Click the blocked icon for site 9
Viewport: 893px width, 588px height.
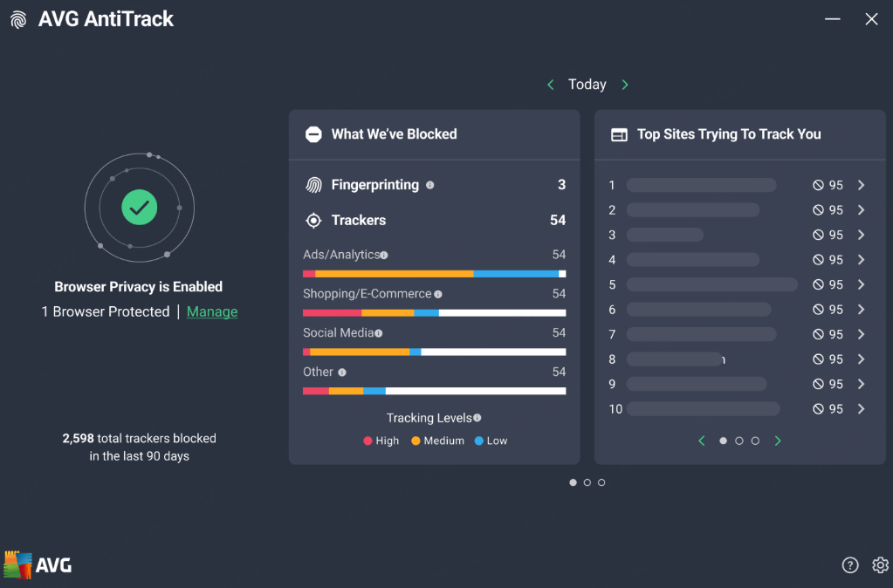819,384
